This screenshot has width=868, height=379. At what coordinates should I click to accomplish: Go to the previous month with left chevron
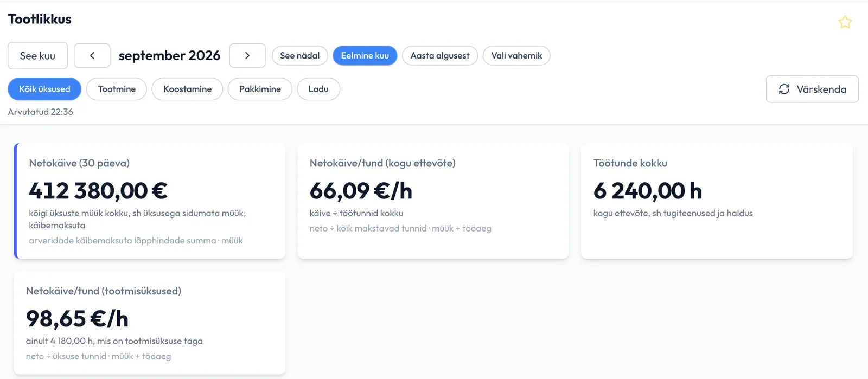tap(92, 55)
